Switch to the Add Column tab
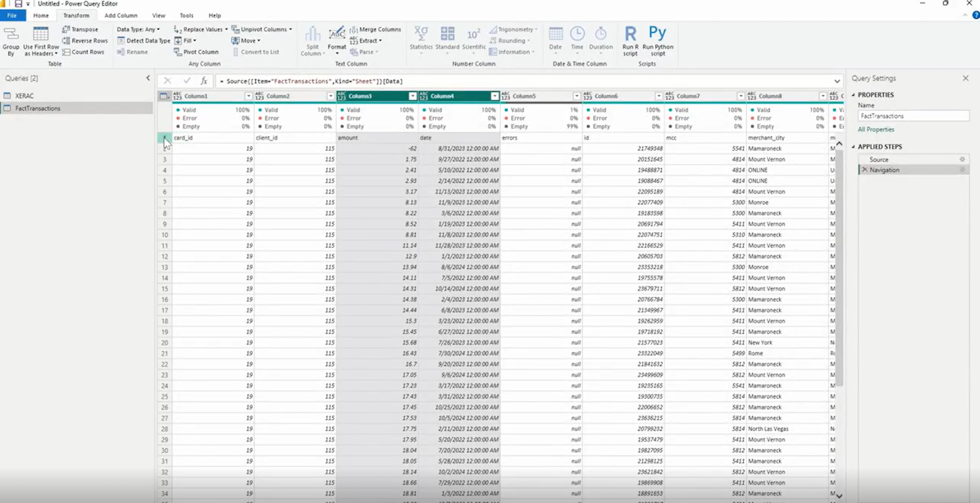The height and width of the screenshot is (503, 980). 121,16
